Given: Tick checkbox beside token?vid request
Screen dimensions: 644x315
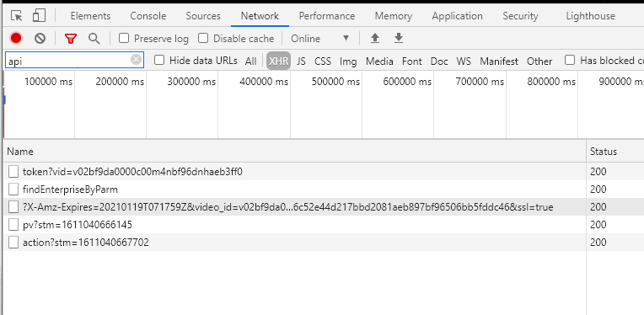Looking at the screenshot, I should click(13, 172).
